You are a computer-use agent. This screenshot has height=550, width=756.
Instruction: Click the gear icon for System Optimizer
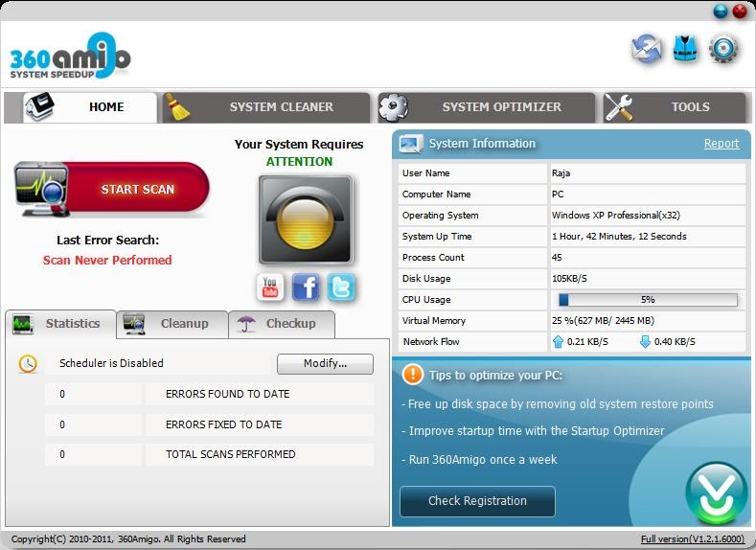tap(393, 107)
